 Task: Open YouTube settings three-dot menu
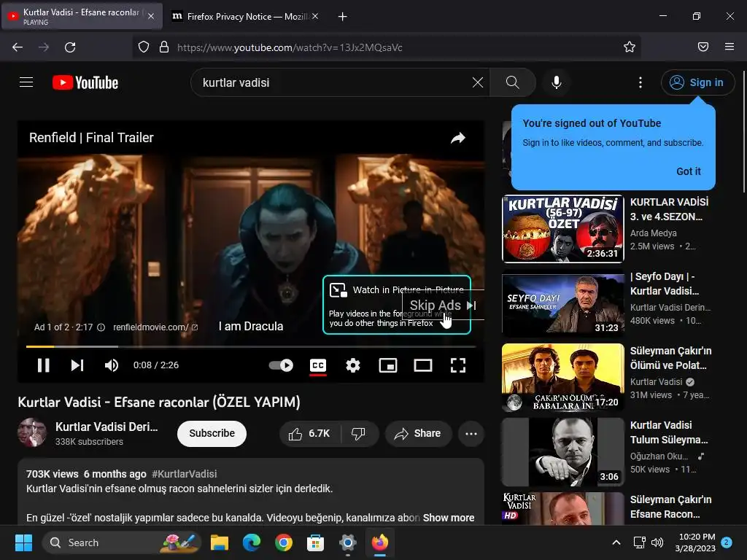[640, 82]
